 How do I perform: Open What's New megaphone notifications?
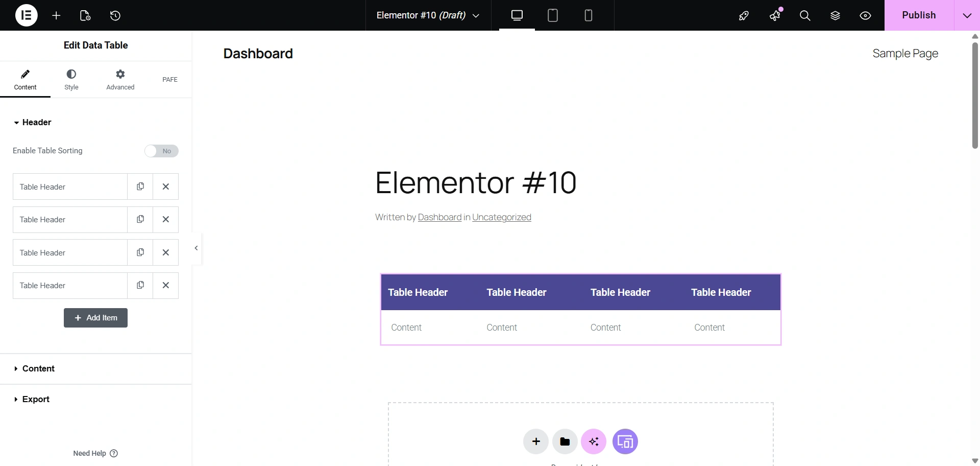(x=775, y=15)
